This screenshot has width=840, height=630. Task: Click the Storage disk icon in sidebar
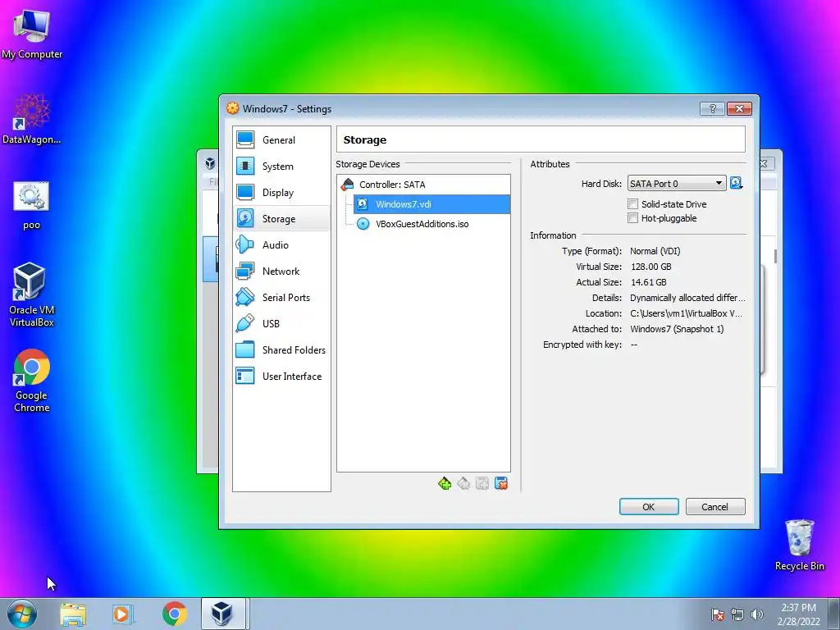coord(245,218)
